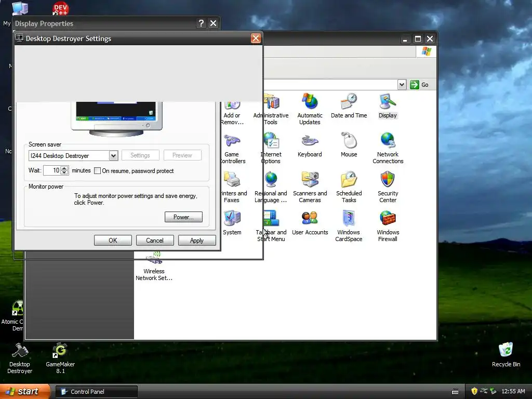Select Recycle Bin desktop icon
The height and width of the screenshot is (399, 532).
[x=506, y=354]
